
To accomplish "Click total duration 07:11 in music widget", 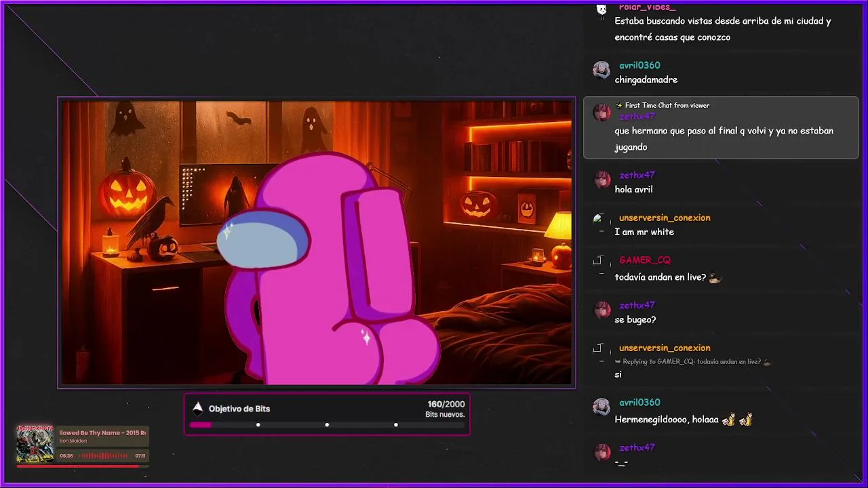I will 140,456.
